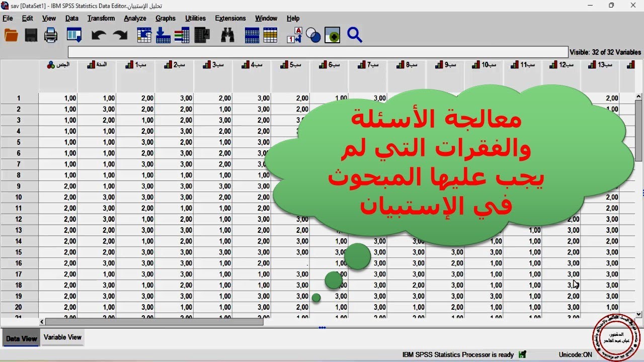This screenshot has width=644, height=362.
Task: Click the السنة cell in row 3
Action: coord(97,120)
